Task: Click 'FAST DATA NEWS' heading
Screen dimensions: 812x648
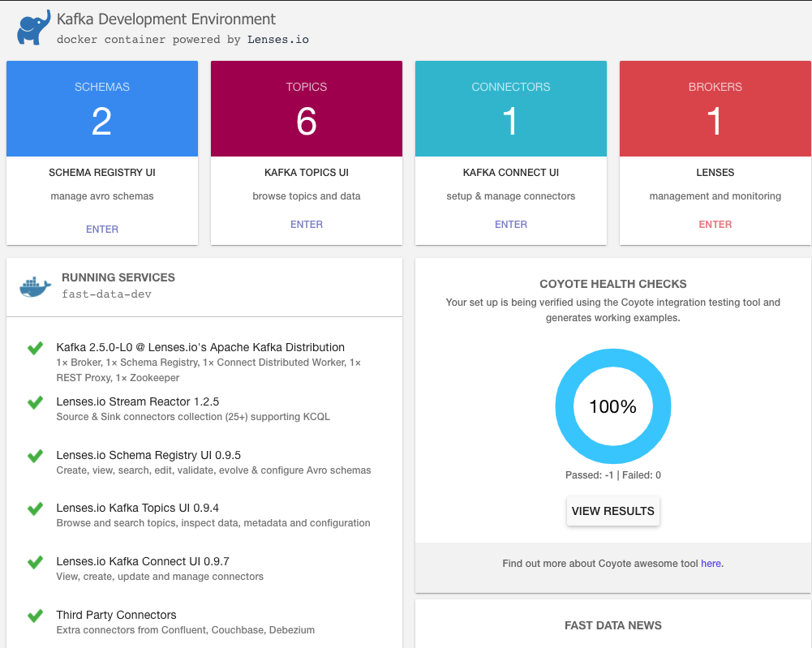Action: [613, 626]
